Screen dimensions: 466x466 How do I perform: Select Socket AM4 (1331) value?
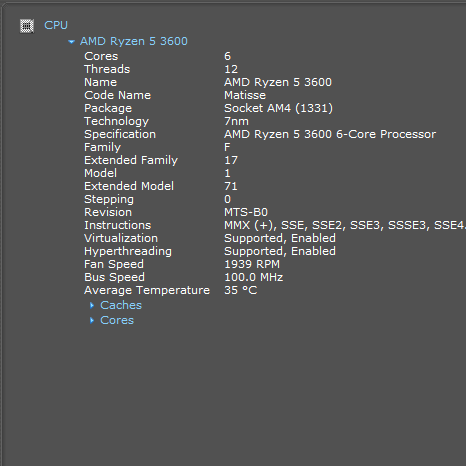278,108
